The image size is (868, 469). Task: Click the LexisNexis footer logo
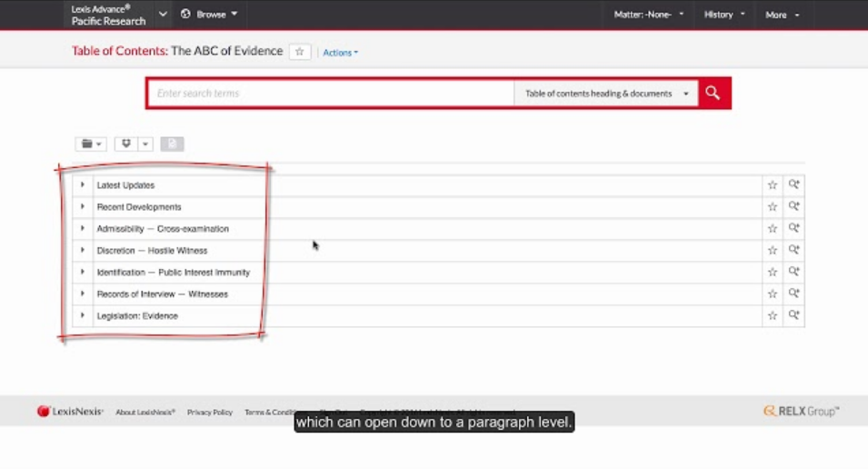[x=70, y=412]
